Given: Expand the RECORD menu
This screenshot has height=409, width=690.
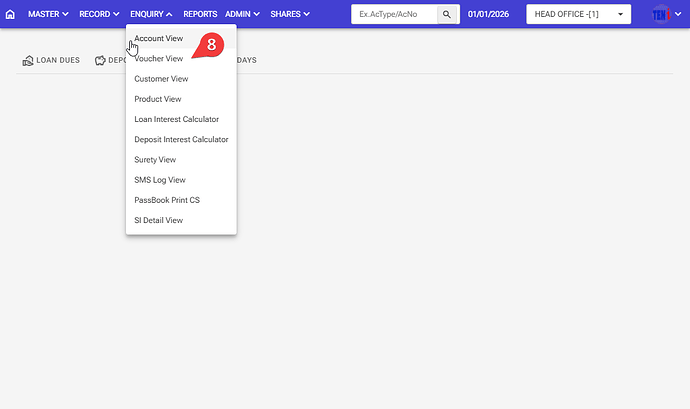Looking at the screenshot, I should pos(100,15).
